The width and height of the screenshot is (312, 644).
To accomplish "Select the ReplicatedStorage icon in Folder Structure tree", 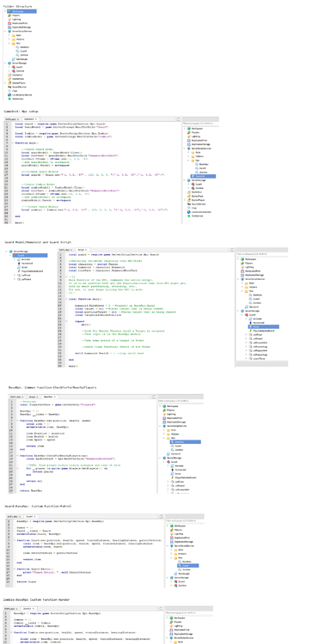I will tap(9, 27).
